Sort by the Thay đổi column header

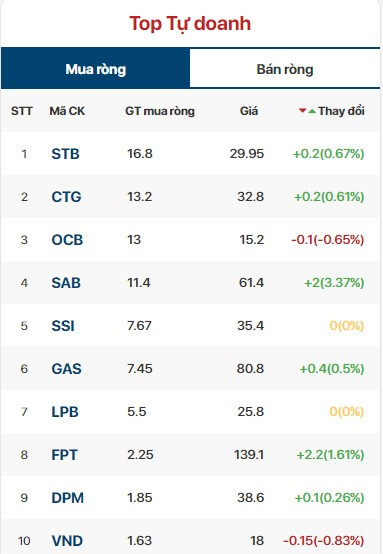[341, 111]
